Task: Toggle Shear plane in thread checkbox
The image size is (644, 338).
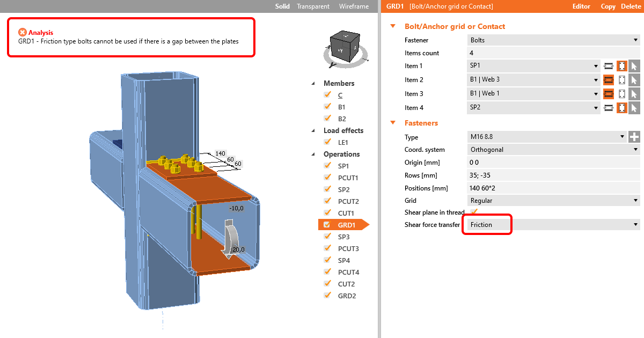Action: click(474, 212)
